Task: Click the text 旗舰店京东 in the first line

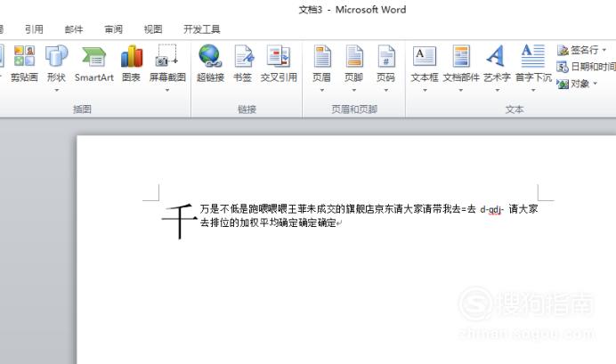Action: [x=369, y=209]
